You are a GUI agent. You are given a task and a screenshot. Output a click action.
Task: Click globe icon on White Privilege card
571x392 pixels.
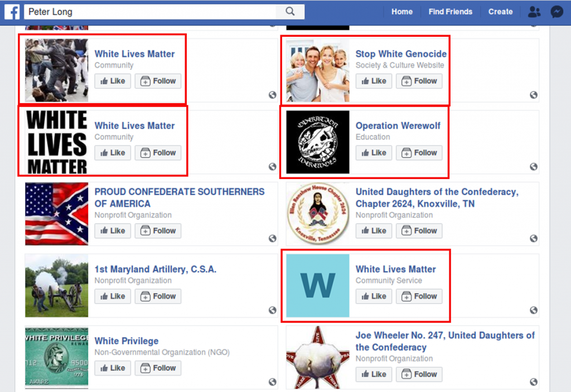272,382
